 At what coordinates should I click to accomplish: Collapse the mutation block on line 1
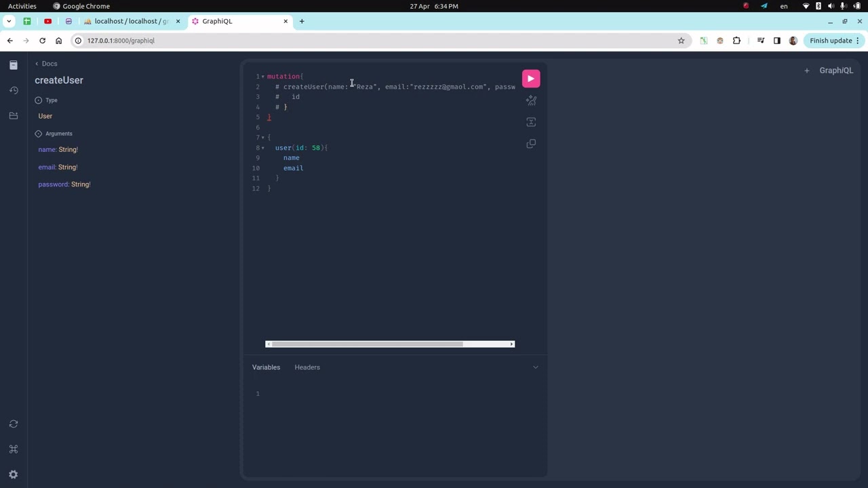tap(263, 77)
